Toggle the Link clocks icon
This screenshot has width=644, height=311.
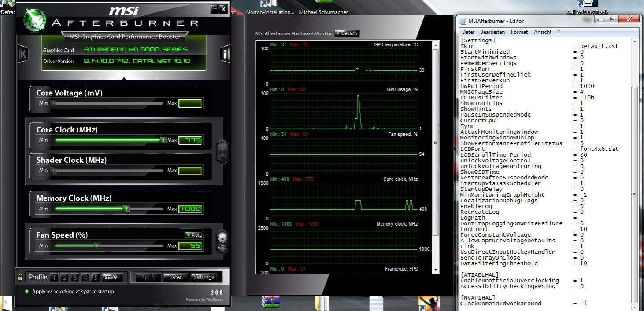tap(222, 152)
